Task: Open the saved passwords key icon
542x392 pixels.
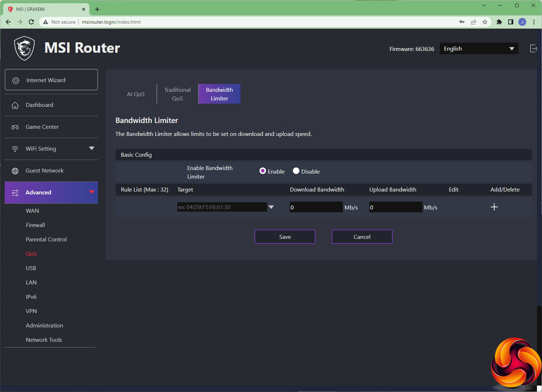Action: 462,22
